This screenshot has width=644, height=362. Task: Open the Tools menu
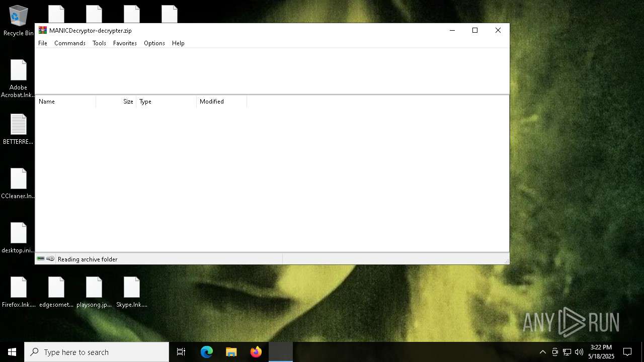[x=99, y=43]
